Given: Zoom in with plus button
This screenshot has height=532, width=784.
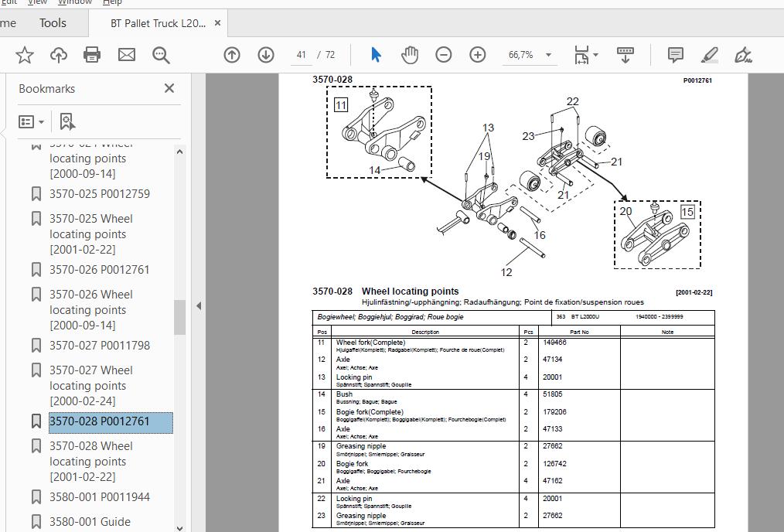Looking at the screenshot, I should (478, 54).
